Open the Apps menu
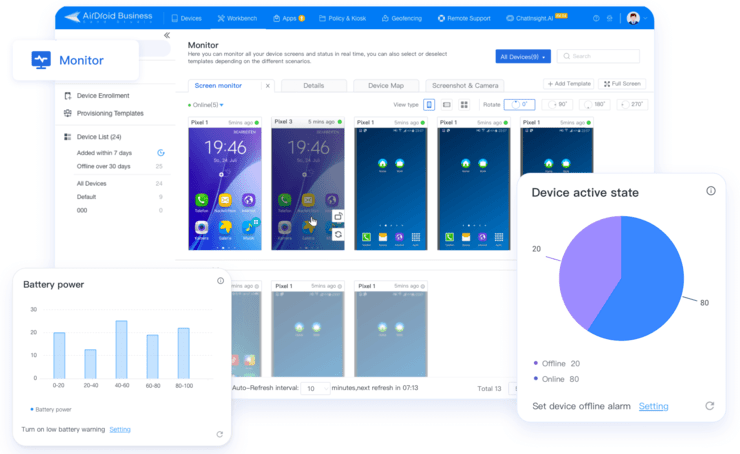The height and width of the screenshot is (454, 740). [289, 18]
